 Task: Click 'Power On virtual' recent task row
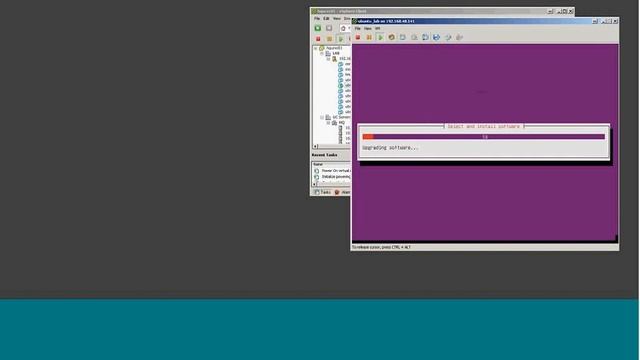point(332,171)
